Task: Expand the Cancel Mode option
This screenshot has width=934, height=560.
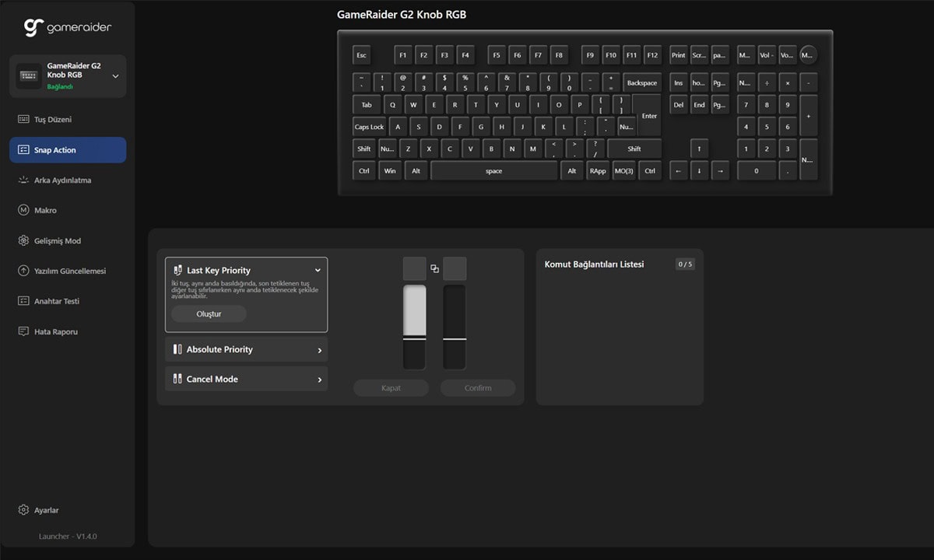Action: pyautogui.click(x=246, y=380)
